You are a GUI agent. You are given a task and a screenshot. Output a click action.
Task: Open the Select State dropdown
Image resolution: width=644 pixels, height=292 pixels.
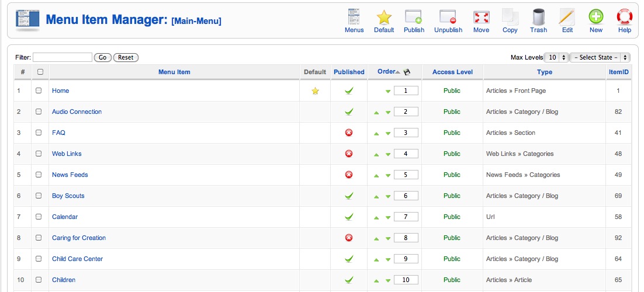tap(600, 57)
